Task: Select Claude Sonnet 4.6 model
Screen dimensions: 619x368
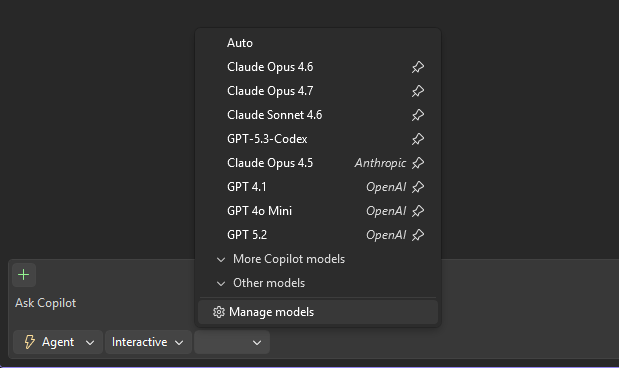Action: pos(318,115)
